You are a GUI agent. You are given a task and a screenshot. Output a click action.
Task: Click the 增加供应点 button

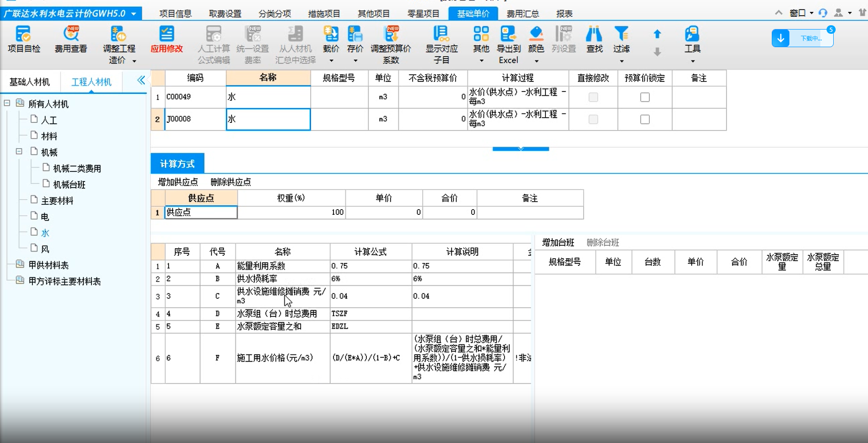tap(178, 182)
